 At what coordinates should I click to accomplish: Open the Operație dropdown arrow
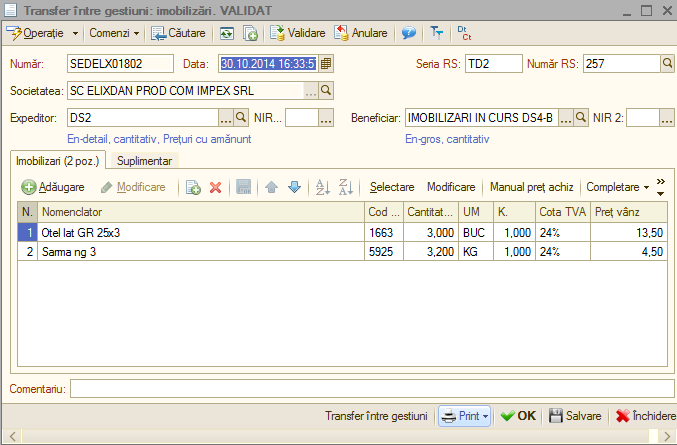pyautogui.click(x=75, y=33)
